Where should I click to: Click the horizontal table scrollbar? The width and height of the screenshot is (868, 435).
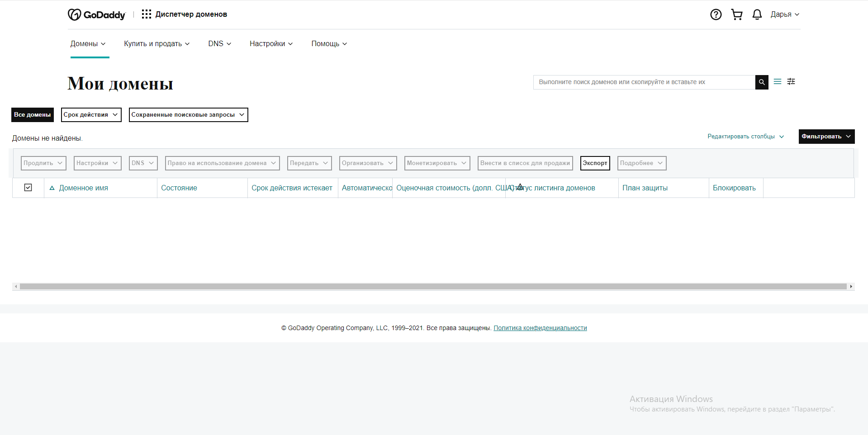[433, 287]
